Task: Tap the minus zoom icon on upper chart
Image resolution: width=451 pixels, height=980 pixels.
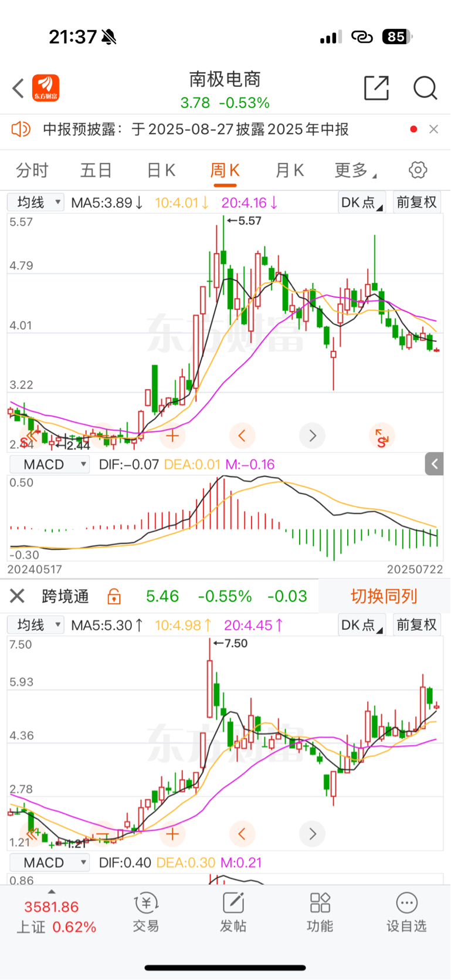Action: 102,435
